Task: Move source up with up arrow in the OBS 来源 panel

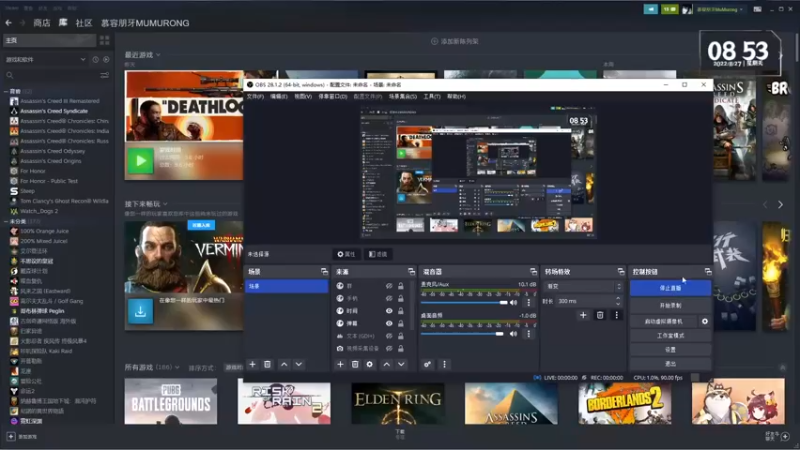Action: tap(387, 364)
